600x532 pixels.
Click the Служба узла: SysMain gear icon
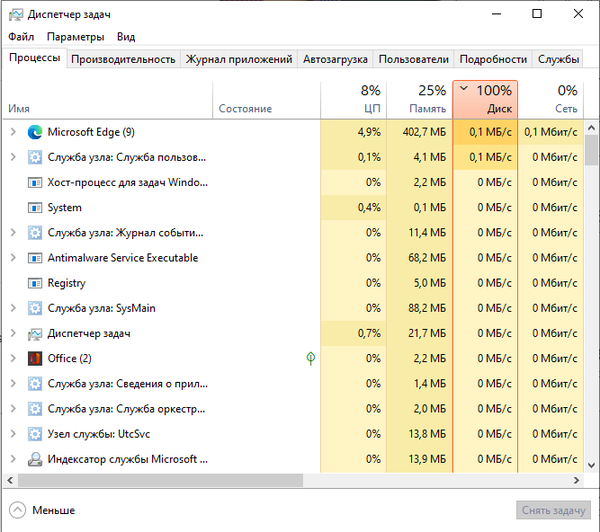(x=35, y=308)
